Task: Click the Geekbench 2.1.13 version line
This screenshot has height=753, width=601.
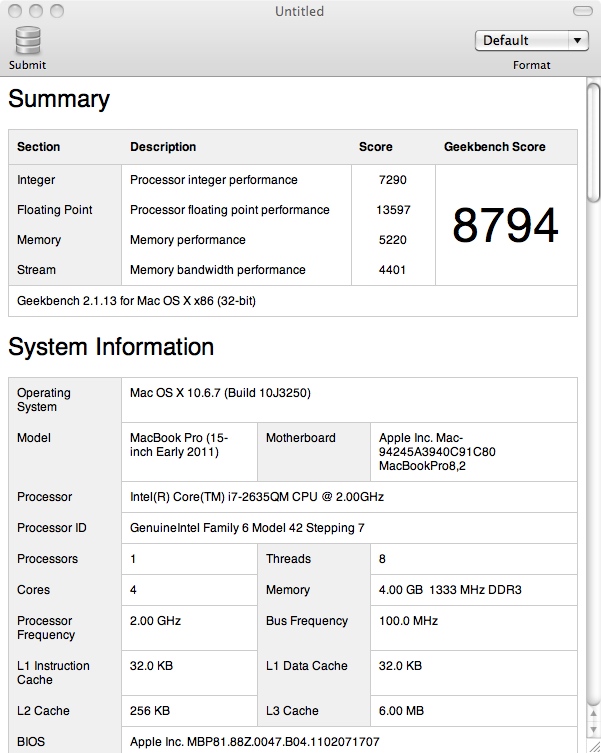Action: pos(136,301)
